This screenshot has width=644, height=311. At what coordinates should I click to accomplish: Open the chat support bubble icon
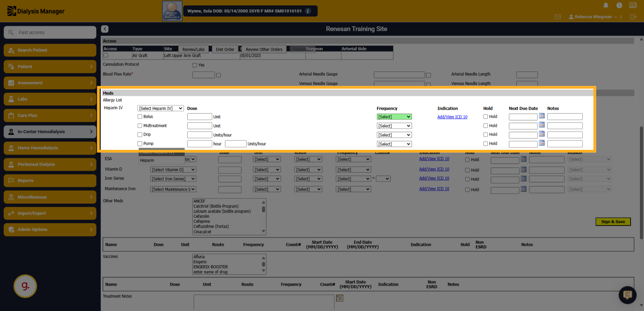click(x=627, y=295)
